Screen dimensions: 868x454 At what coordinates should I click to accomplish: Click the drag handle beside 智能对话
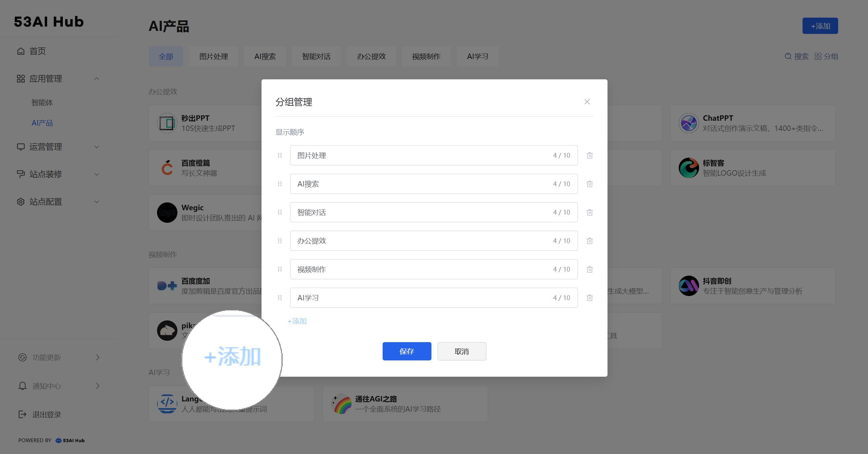(280, 212)
